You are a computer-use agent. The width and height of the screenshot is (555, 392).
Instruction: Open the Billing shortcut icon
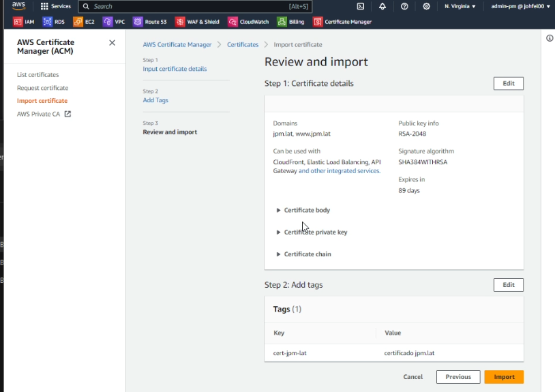(282, 22)
